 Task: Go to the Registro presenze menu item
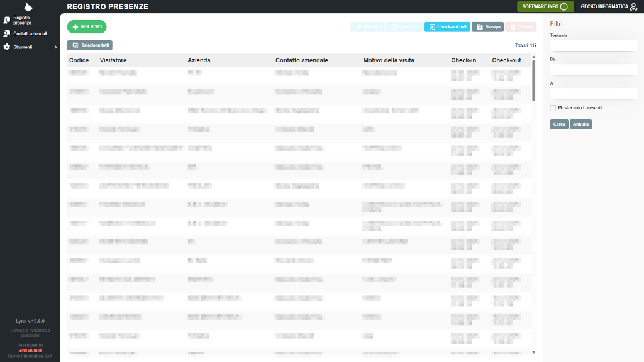coord(23,20)
